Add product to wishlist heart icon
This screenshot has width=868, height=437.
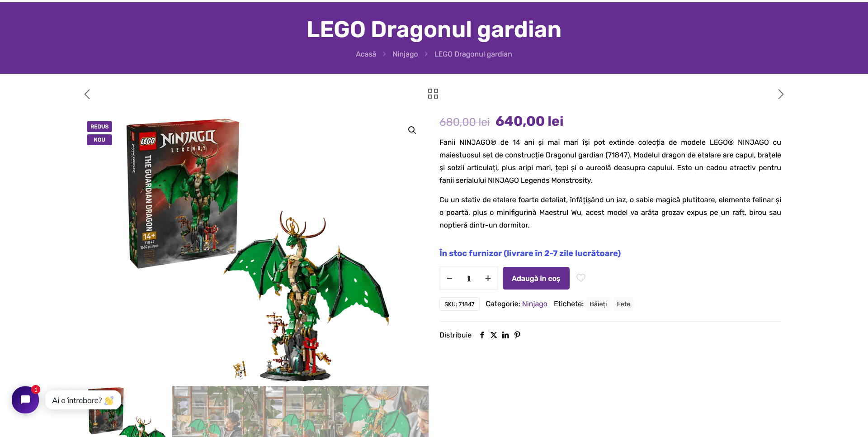point(581,278)
